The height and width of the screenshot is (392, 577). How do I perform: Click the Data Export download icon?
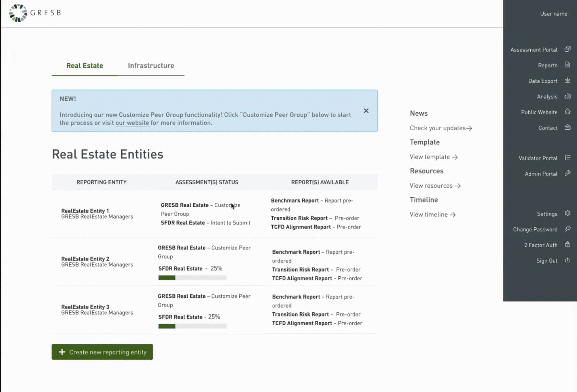click(x=567, y=81)
